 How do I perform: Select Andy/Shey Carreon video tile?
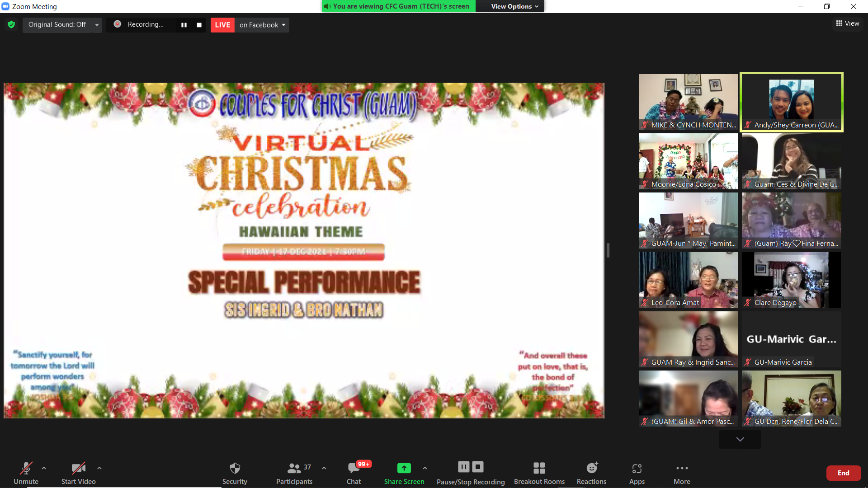[x=792, y=102]
